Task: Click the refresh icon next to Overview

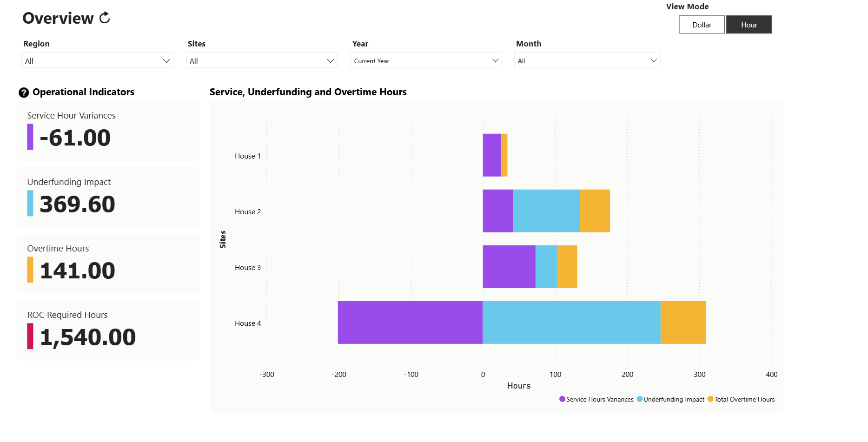Action: [104, 18]
